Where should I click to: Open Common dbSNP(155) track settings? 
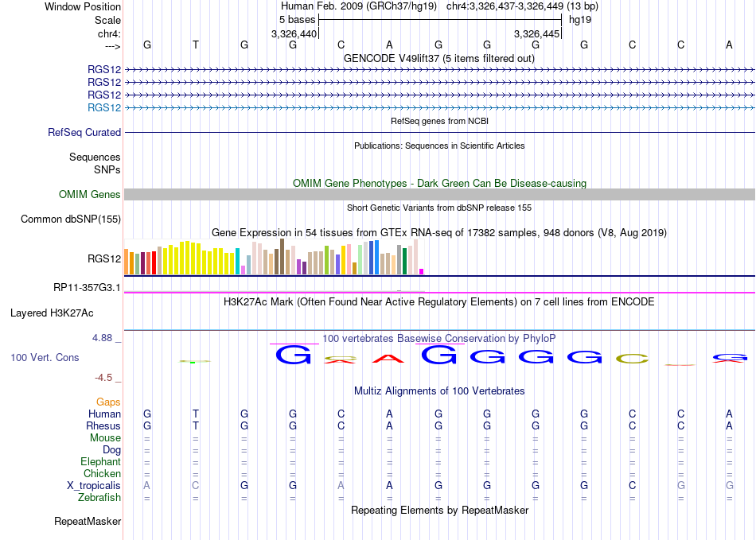(x=70, y=219)
